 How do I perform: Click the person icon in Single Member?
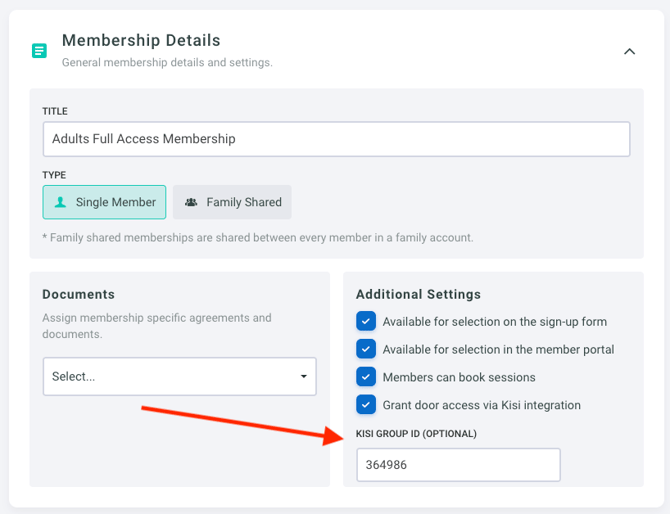60,202
